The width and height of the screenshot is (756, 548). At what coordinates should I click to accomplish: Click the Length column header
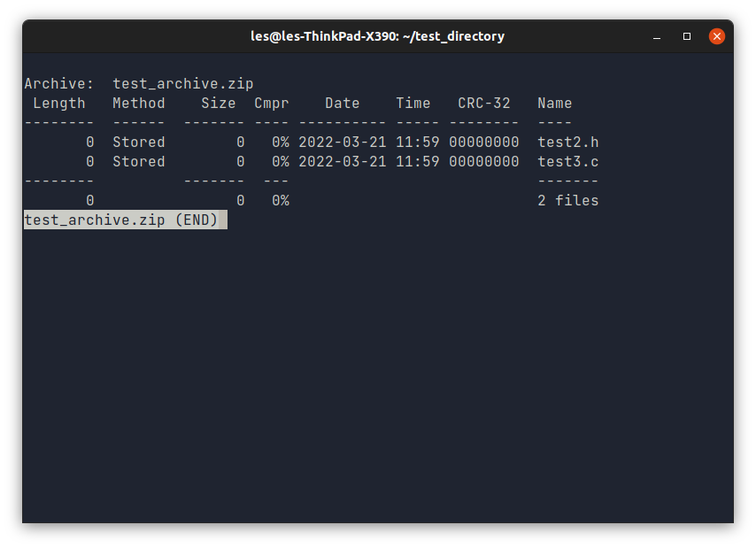tap(58, 103)
